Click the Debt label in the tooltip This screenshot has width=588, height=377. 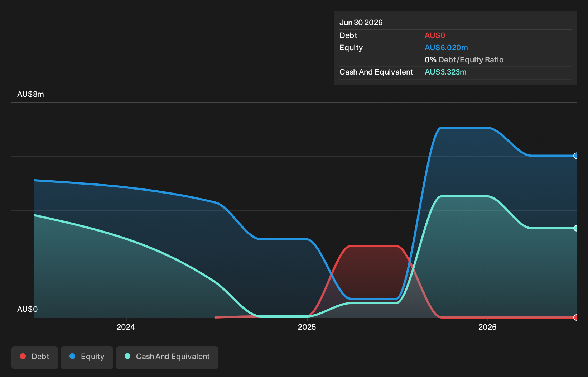pos(348,35)
